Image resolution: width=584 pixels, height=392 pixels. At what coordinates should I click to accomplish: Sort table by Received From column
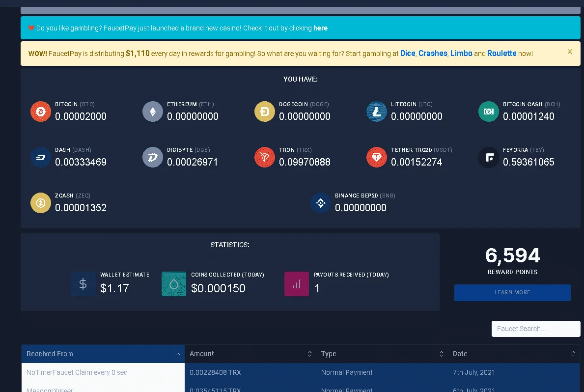click(x=103, y=354)
